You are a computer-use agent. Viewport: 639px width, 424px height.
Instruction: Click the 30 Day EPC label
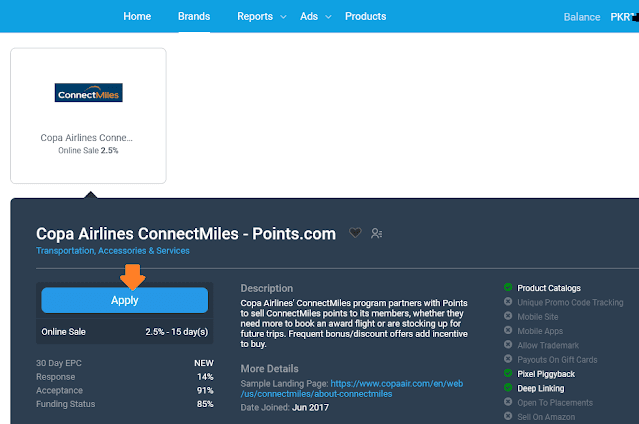[59, 363]
